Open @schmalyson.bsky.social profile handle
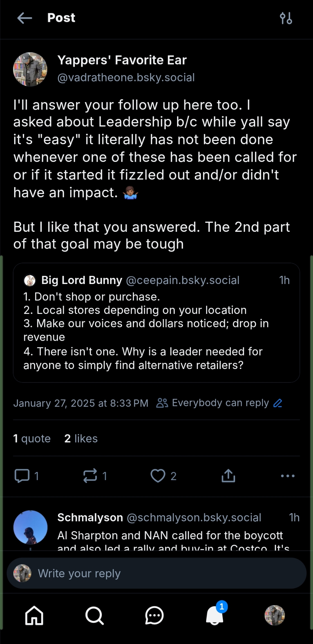 point(194,517)
